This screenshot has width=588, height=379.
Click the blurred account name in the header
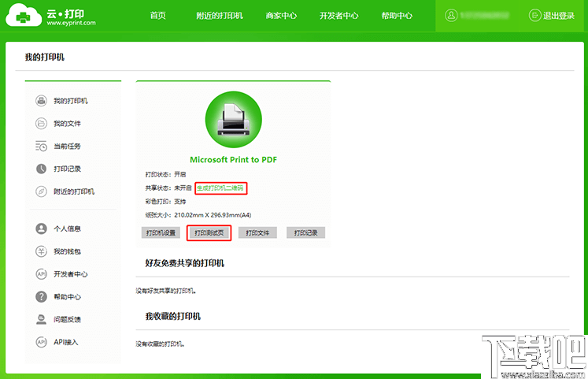click(485, 16)
